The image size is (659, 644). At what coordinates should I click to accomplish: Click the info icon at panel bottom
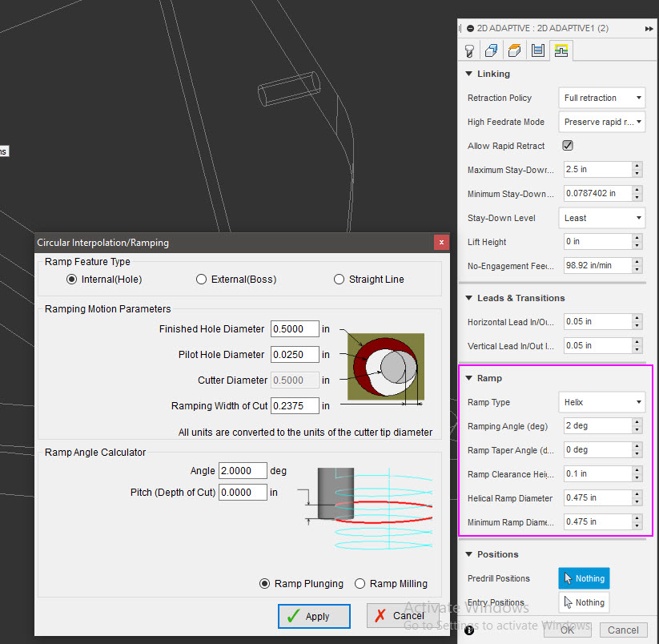[x=469, y=630]
